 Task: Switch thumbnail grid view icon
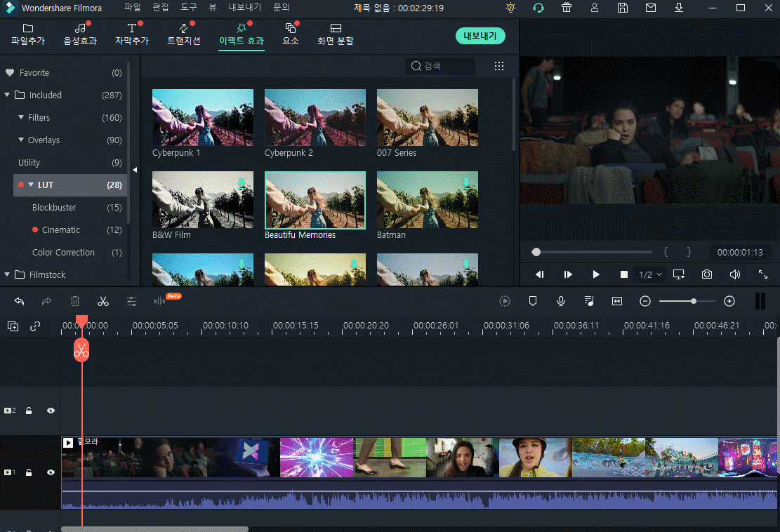coord(499,66)
